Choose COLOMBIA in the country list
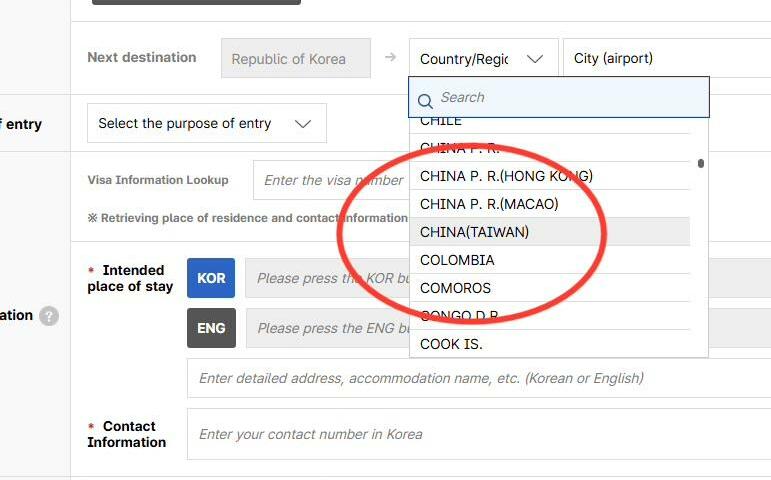Screen dimensions: 771x480 coord(457,260)
